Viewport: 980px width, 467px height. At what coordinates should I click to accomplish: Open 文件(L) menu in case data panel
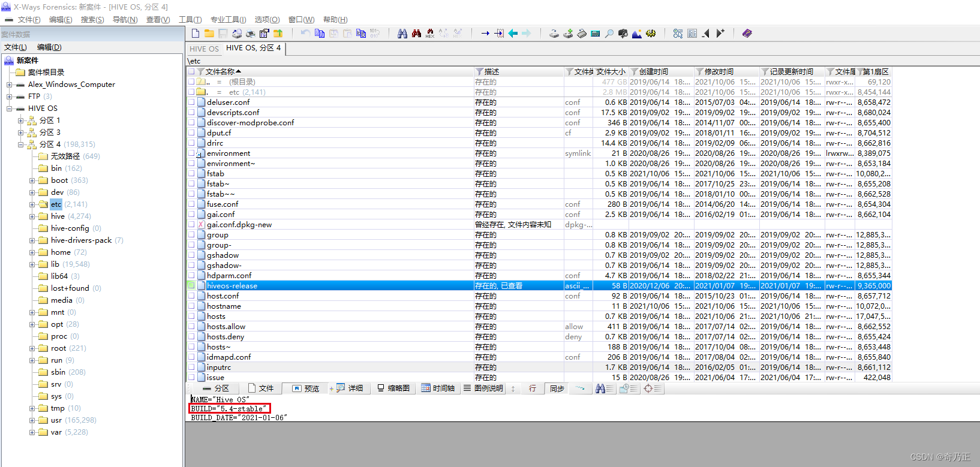pyautogui.click(x=16, y=47)
